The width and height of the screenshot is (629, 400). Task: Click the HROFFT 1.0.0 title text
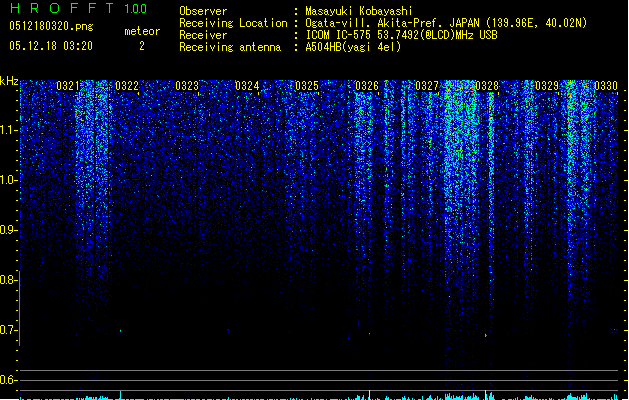click(x=78, y=8)
